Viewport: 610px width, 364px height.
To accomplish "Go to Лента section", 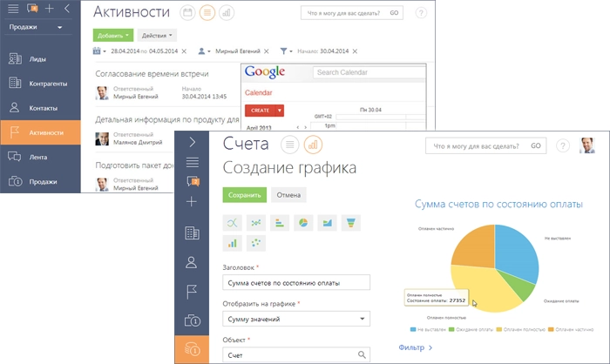I will (x=40, y=157).
